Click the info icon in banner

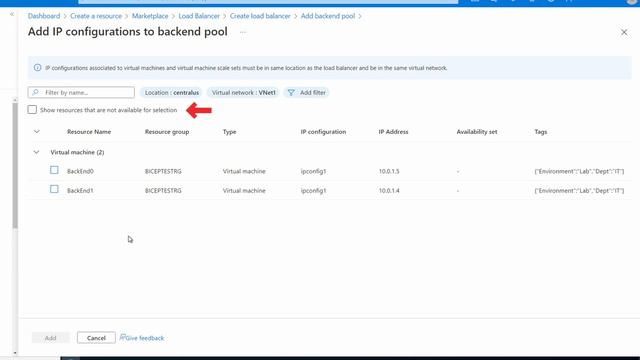pos(37,68)
